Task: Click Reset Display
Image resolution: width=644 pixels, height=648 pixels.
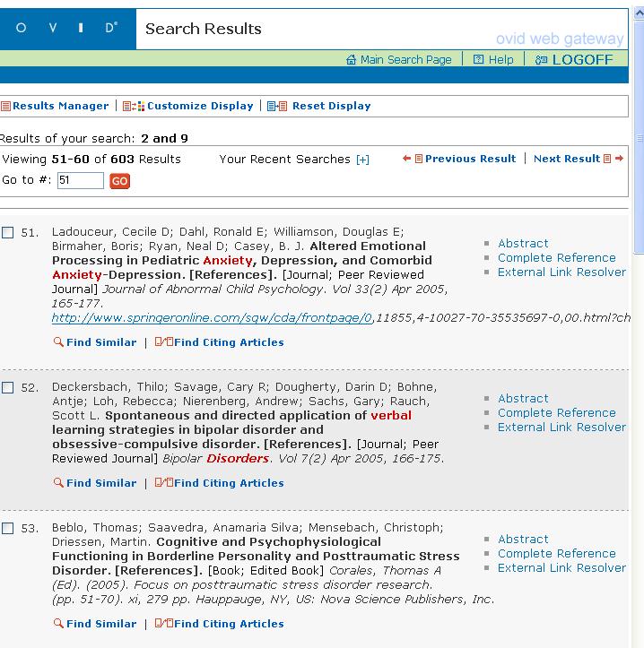Action: [x=331, y=106]
